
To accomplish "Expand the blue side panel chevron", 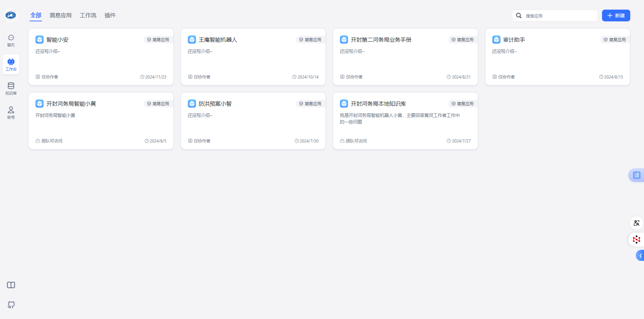I will (640, 256).
